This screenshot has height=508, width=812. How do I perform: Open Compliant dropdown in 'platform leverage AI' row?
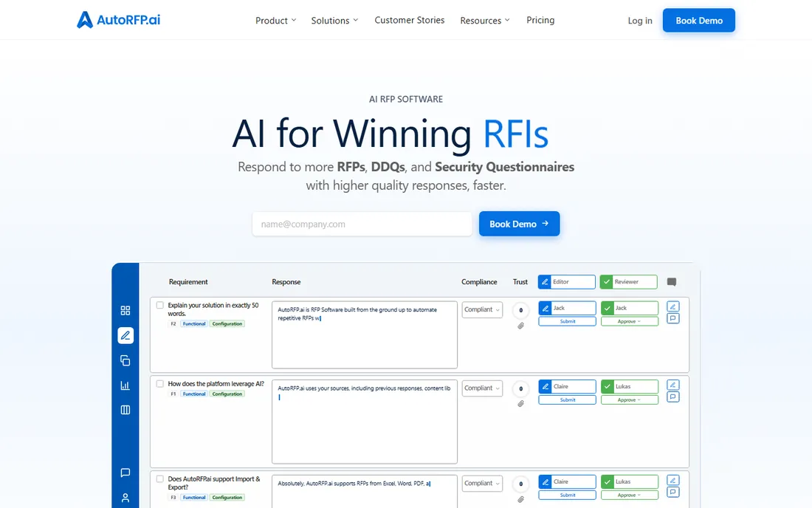pos(482,388)
